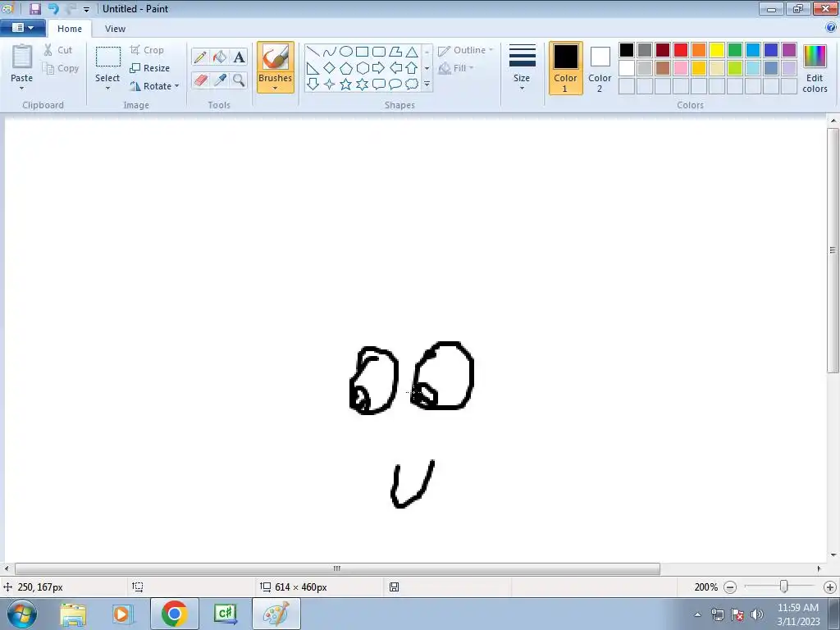Image resolution: width=840 pixels, height=630 pixels.
Task: Click the zoom in plus button
Action: pos(830,587)
